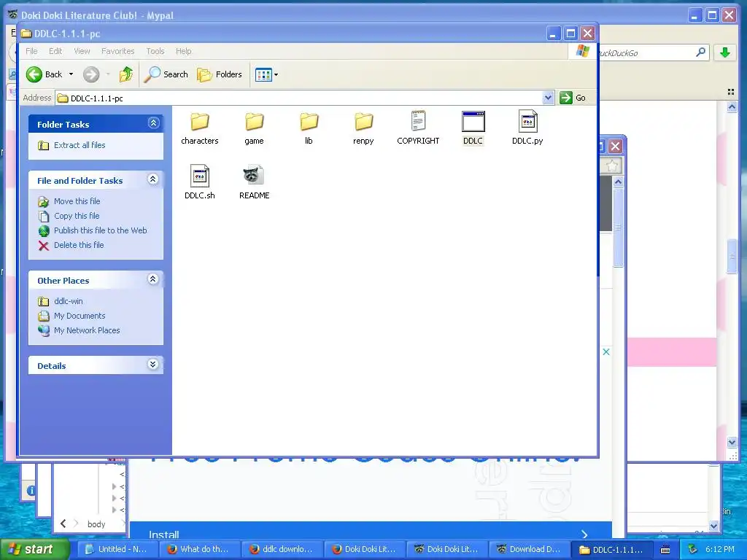The image size is (747, 560).
Task: Click the clock showing 6:12 PM
Action: click(x=720, y=550)
